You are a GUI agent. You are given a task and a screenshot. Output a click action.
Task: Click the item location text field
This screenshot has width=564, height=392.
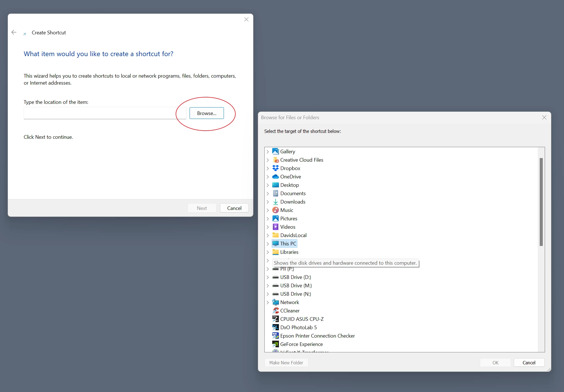pyautogui.click(x=105, y=113)
